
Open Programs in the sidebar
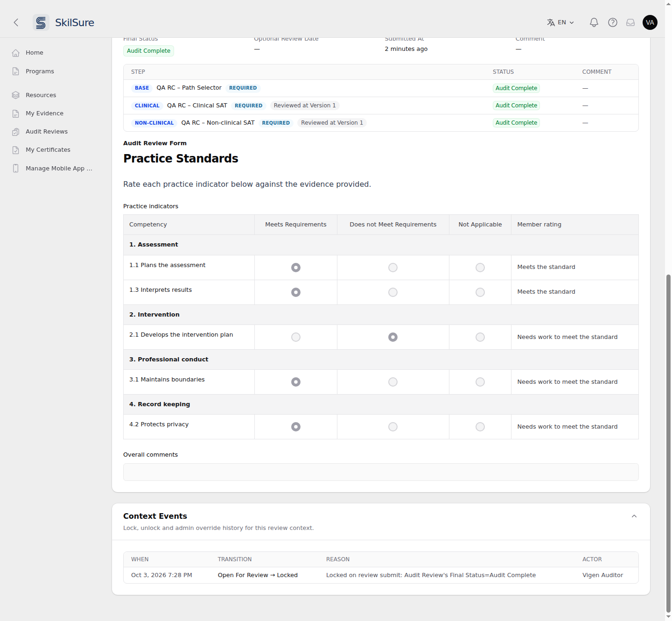40,71
